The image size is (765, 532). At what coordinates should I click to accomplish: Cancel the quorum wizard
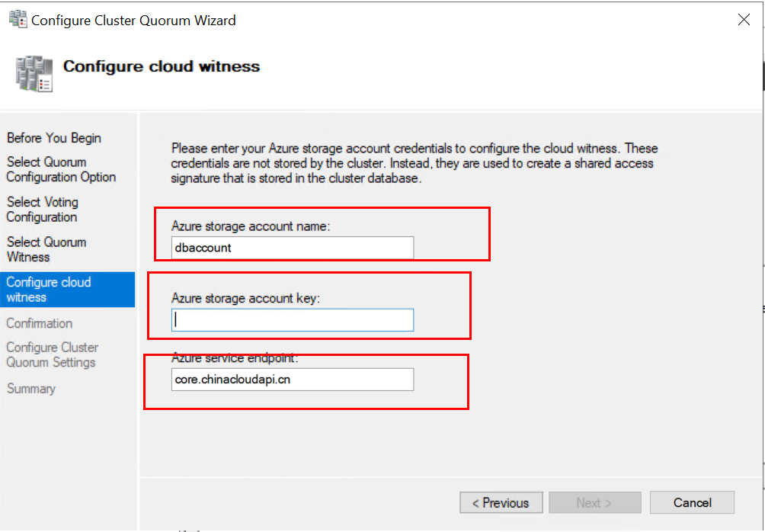tap(692, 503)
